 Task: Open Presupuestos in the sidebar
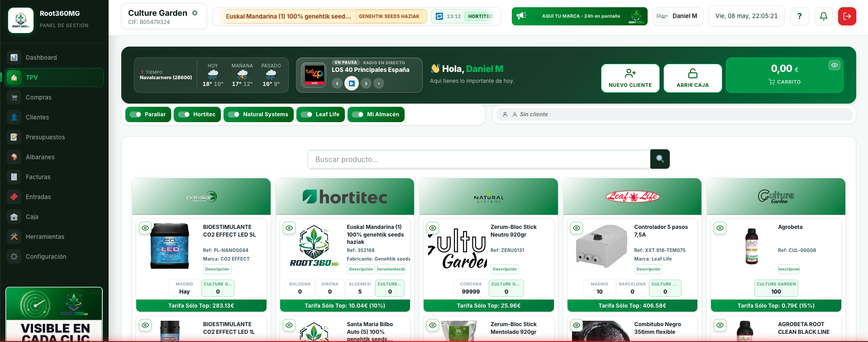(54, 137)
